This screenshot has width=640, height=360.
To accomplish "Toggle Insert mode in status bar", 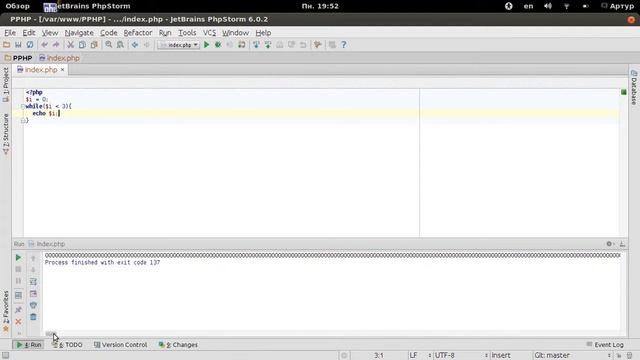I will point(501,356).
